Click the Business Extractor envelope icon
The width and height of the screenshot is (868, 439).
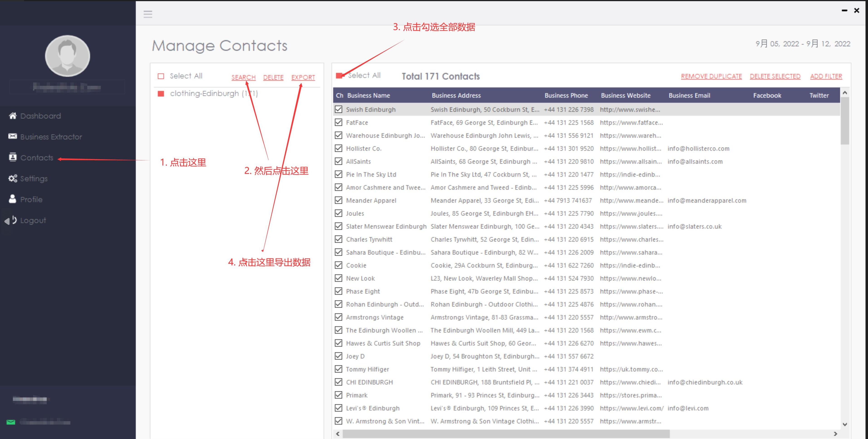(x=13, y=136)
